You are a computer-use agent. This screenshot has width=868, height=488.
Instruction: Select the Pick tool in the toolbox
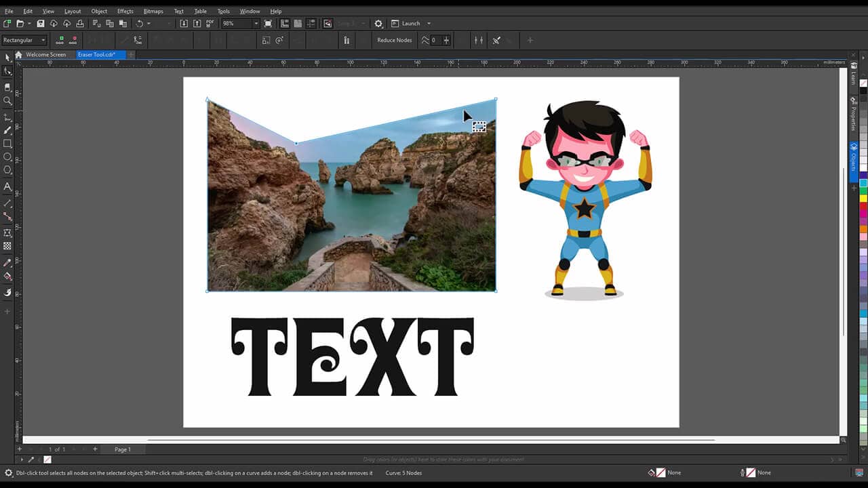click(7, 58)
